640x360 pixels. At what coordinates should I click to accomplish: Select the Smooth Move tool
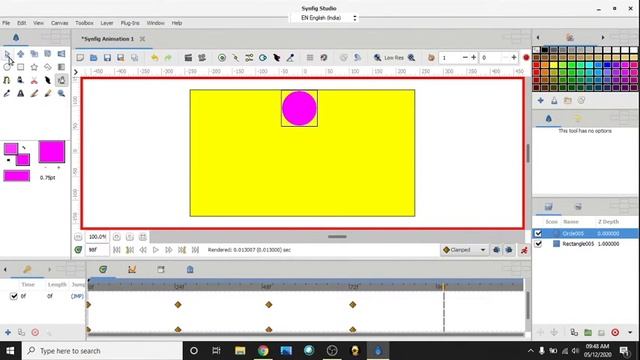pyautogui.click(x=20, y=54)
